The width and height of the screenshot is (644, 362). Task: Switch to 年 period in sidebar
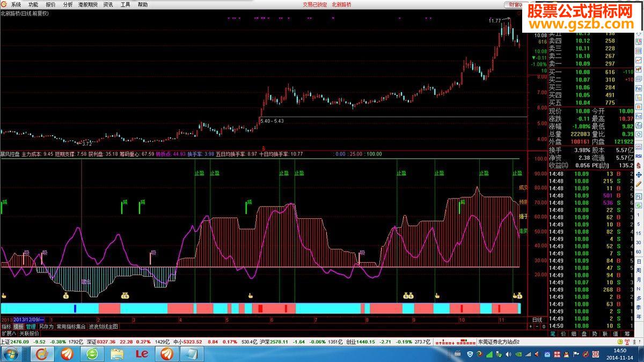click(x=639, y=316)
